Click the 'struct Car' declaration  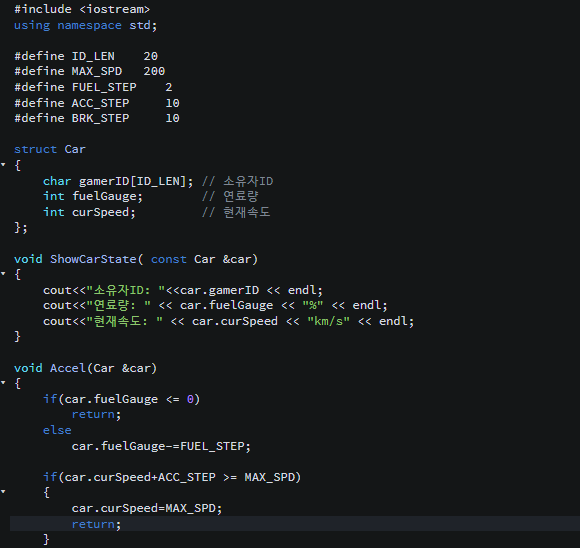point(50,149)
